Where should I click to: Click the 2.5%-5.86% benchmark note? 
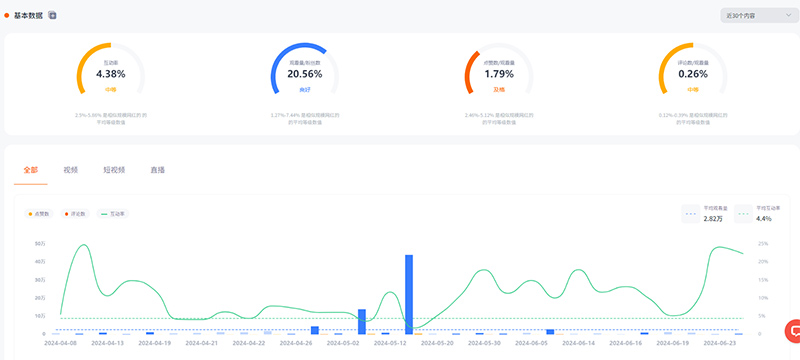111,119
